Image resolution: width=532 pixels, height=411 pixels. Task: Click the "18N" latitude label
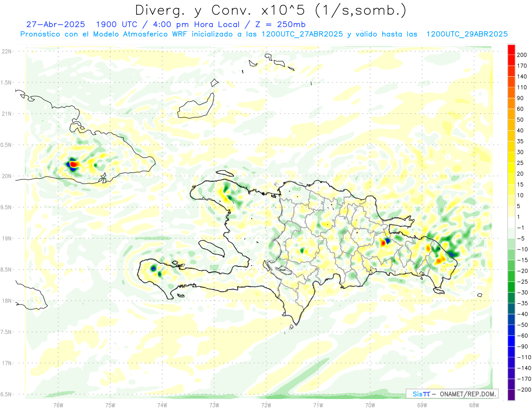6,301
